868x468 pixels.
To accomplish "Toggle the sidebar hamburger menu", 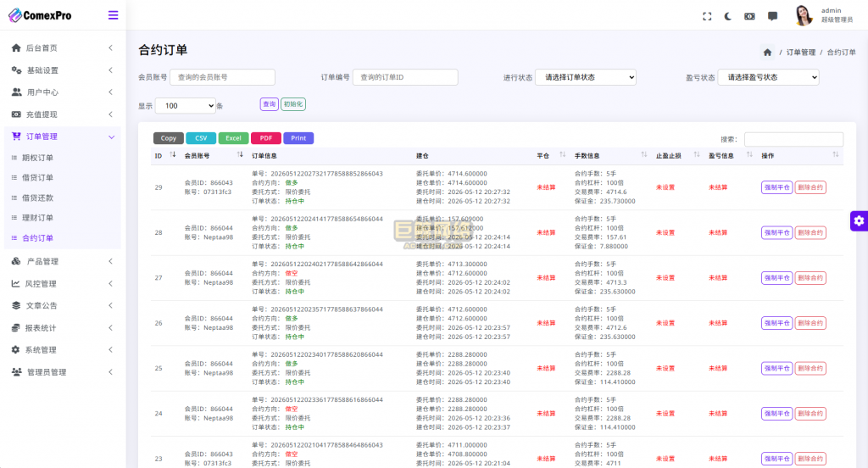I will (113, 15).
